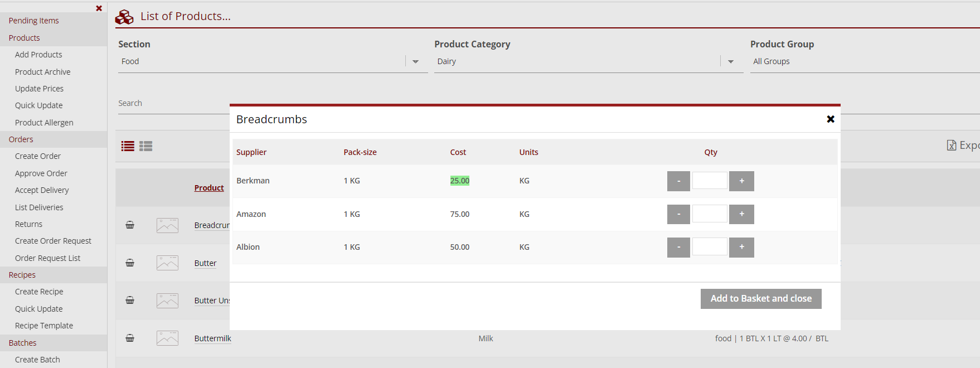Expand the Section dropdown showing Food
980x368 pixels.
pos(415,62)
